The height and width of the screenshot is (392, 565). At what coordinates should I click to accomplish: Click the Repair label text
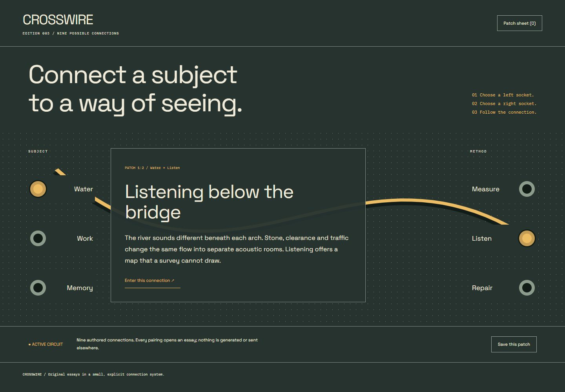482,288
